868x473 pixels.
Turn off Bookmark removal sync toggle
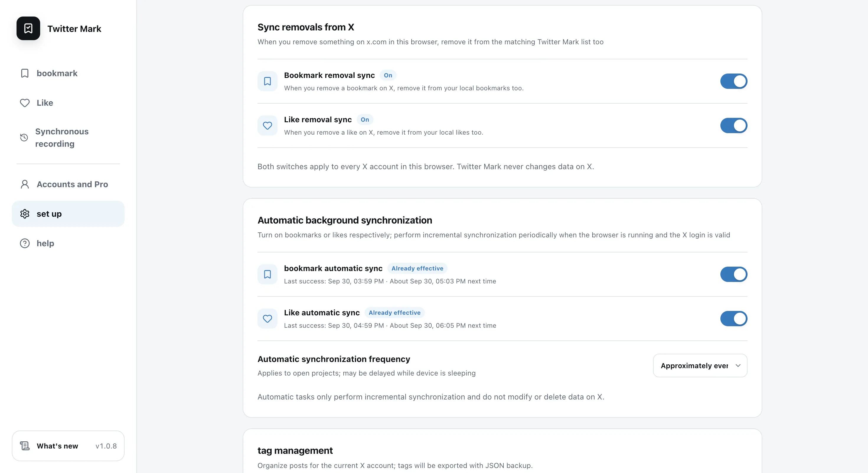click(x=734, y=81)
